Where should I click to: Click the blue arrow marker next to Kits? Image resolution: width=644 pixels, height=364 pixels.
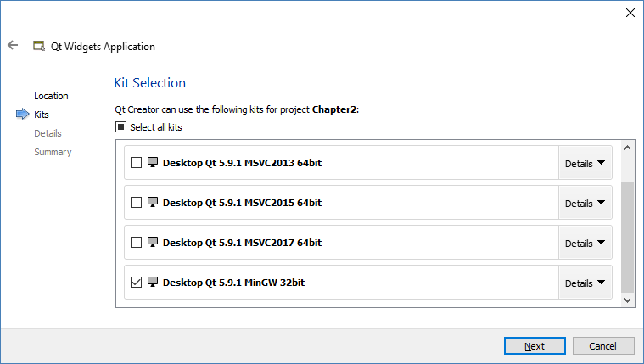click(22, 114)
